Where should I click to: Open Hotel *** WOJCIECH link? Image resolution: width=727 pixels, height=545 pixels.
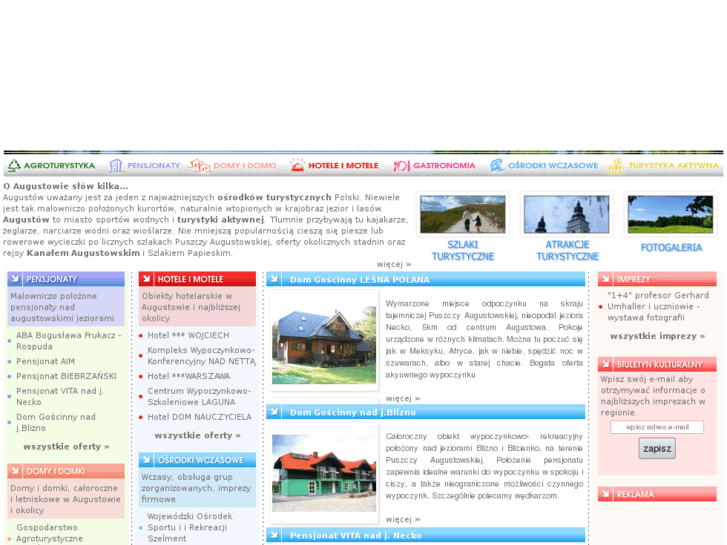[188, 335]
